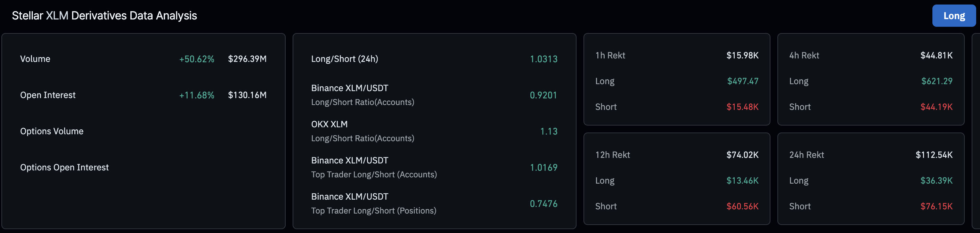
Task: Select the Options Volume row
Action: pos(52,131)
